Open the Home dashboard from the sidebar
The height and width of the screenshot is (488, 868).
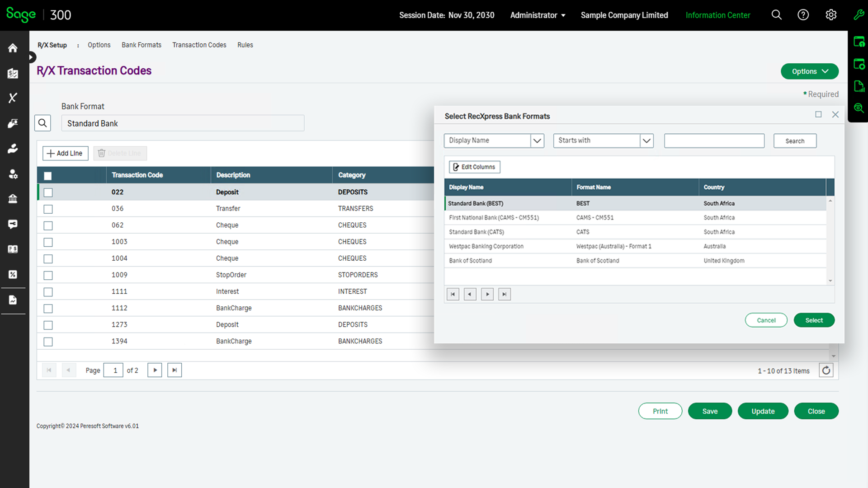coord(12,48)
